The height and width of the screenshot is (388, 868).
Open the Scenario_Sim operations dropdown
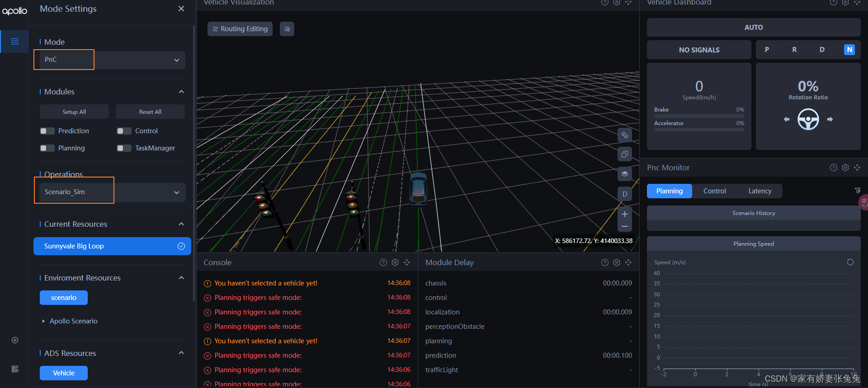tap(113, 192)
